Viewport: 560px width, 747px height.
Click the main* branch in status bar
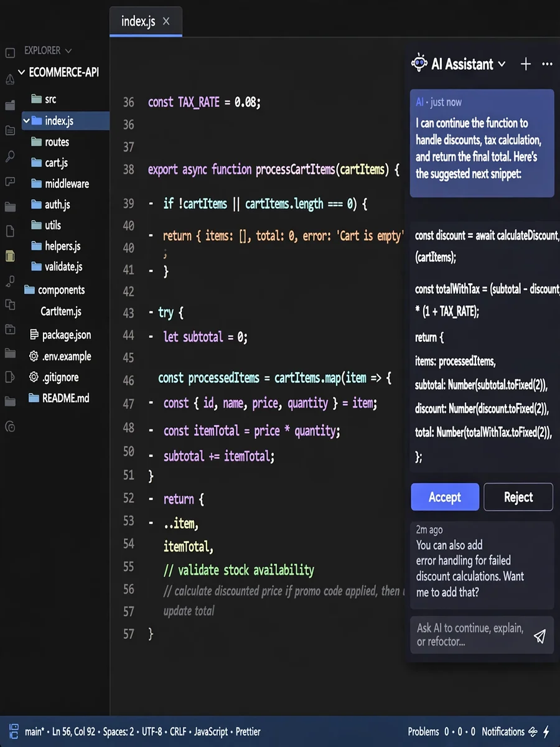(x=34, y=731)
